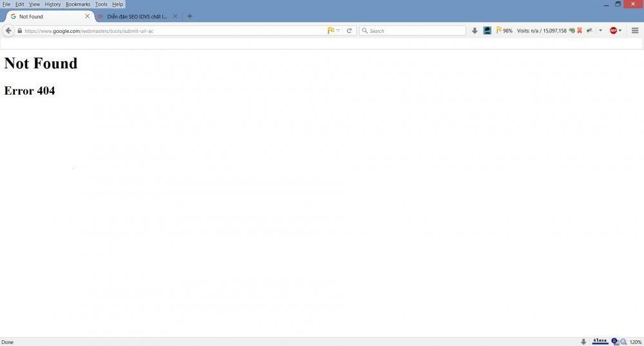Close the Diễn đàn SEO IDVS tab
Image resolution: width=644 pixels, height=346 pixels.
click(x=175, y=17)
